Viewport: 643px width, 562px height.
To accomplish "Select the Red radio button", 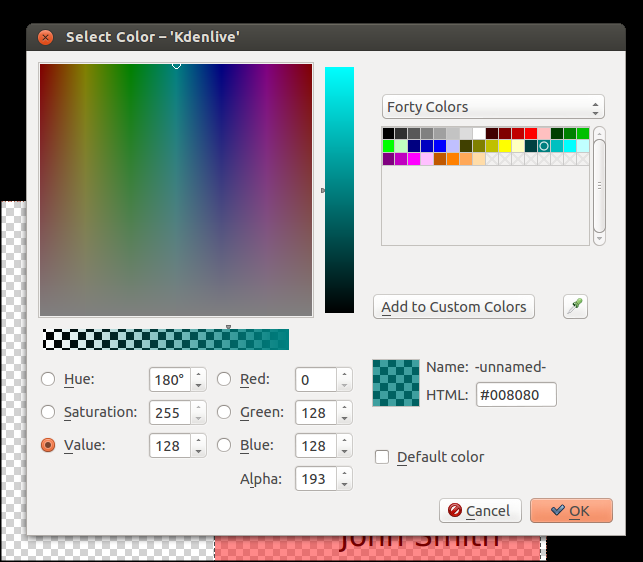I will pos(224,379).
